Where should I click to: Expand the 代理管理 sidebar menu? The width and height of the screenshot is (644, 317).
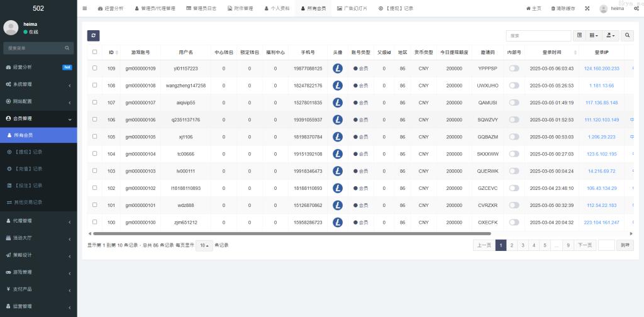coord(38,221)
